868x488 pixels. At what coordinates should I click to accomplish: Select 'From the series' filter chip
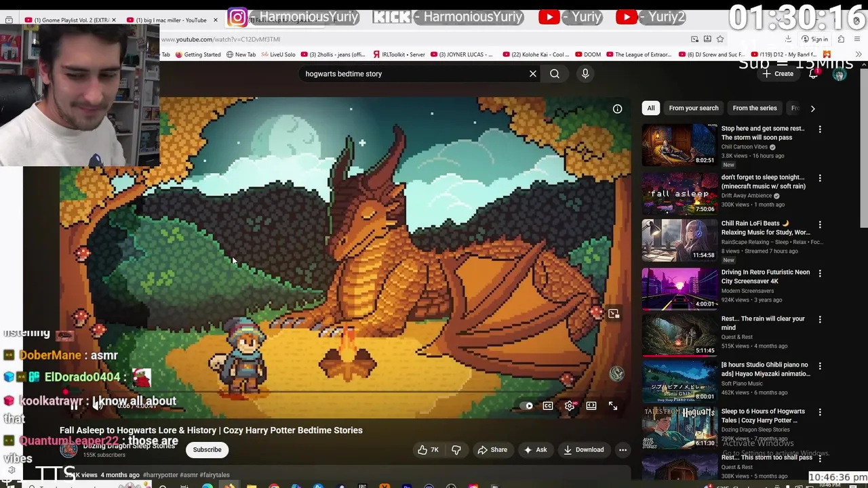point(755,108)
